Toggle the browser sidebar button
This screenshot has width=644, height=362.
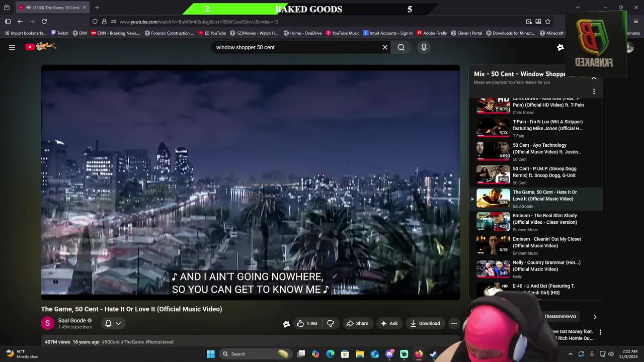click(8, 22)
